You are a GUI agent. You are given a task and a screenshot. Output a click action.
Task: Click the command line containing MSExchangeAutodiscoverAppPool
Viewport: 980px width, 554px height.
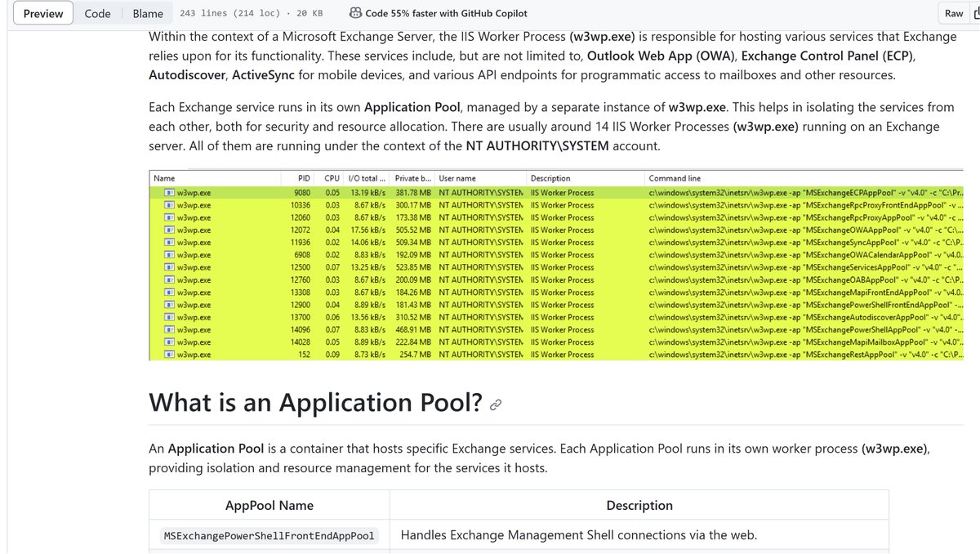[x=806, y=317]
